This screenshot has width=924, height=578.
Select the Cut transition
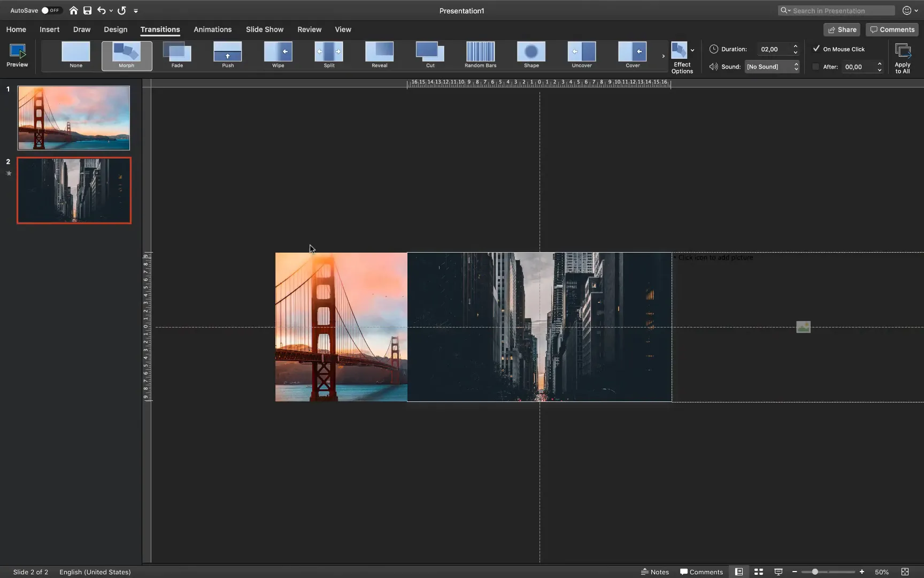pos(430,56)
